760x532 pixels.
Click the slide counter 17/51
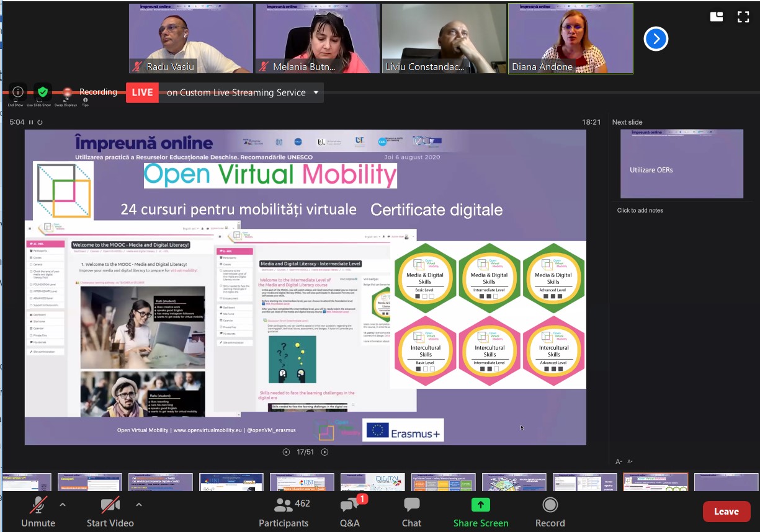[305, 452]
